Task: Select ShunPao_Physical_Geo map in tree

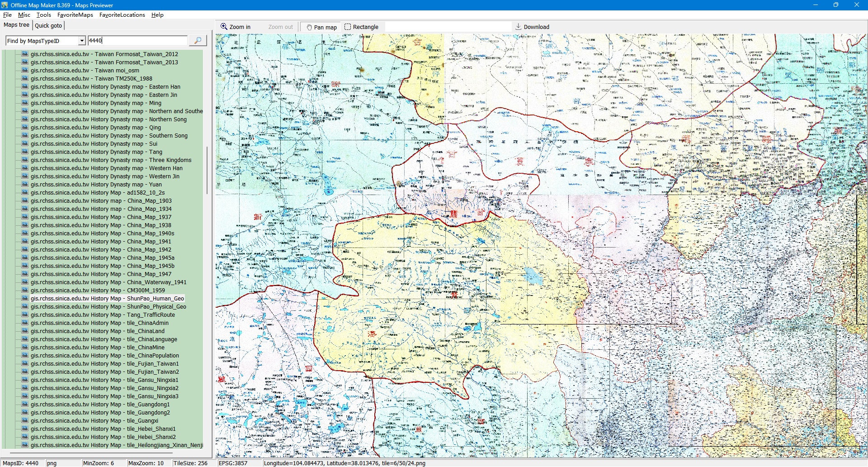Action: point(108,307)
